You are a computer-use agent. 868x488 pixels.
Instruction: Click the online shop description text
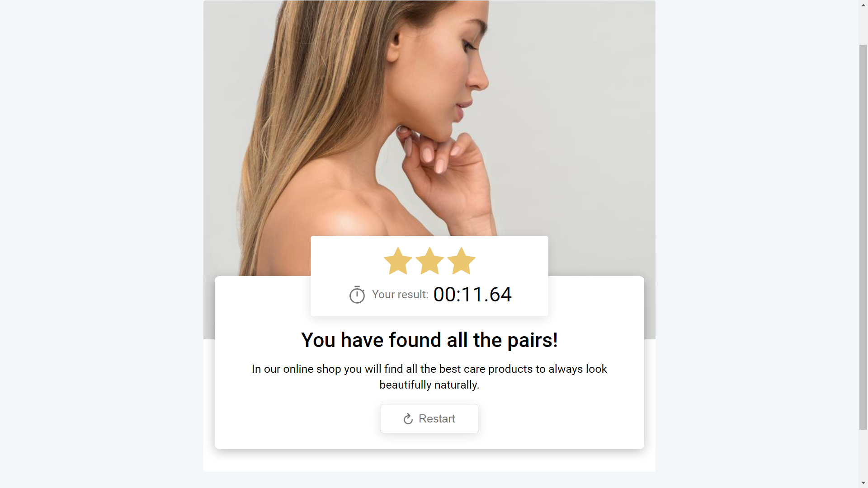coord(429,377)
